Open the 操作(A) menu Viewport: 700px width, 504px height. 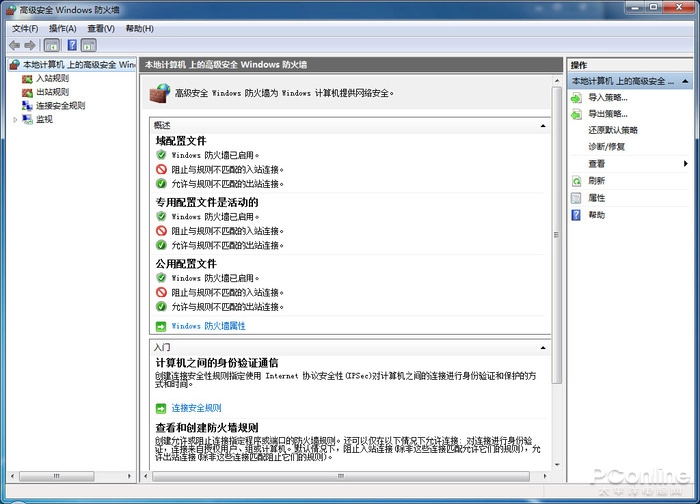(62, 28)
